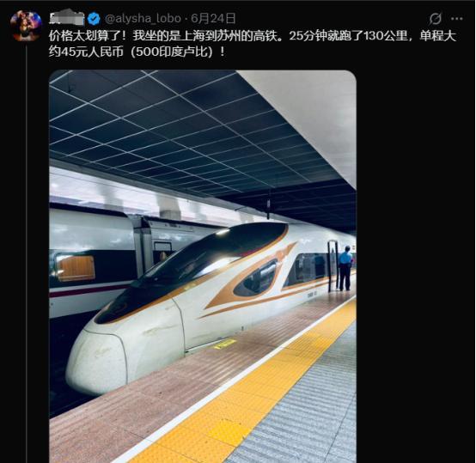
Task: Click the open train door in photo
Action: tap(333, 266)
